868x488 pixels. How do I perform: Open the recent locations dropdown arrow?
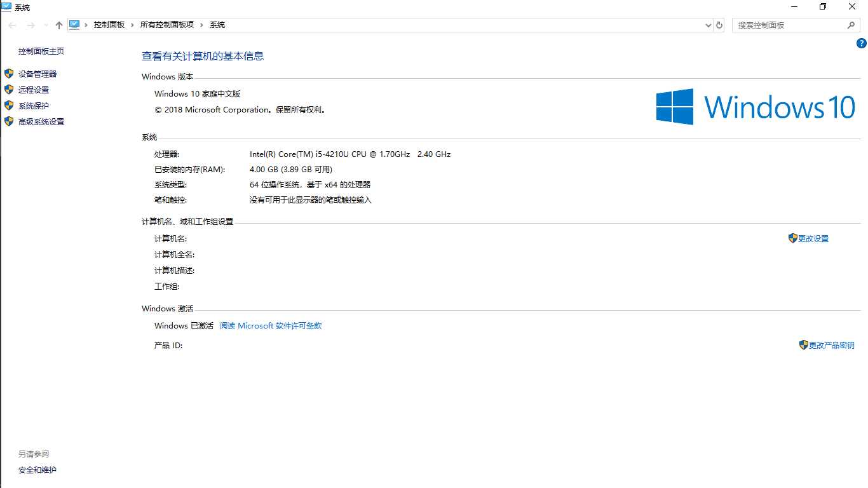point(46,25)
